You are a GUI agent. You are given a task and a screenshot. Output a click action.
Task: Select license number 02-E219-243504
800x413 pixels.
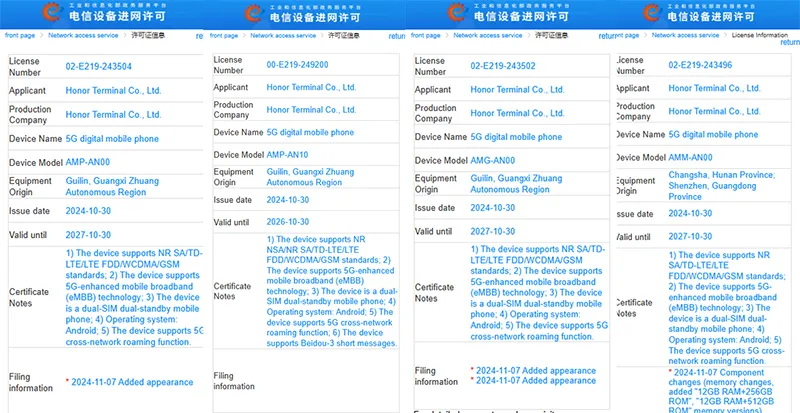pyautogui.click(x=98, y=66)
